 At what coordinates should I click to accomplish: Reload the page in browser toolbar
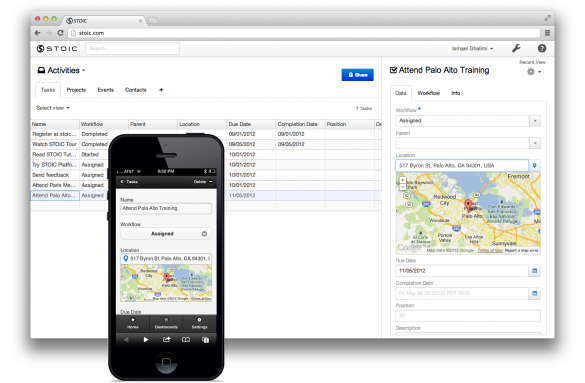click(x=60, y=33)
